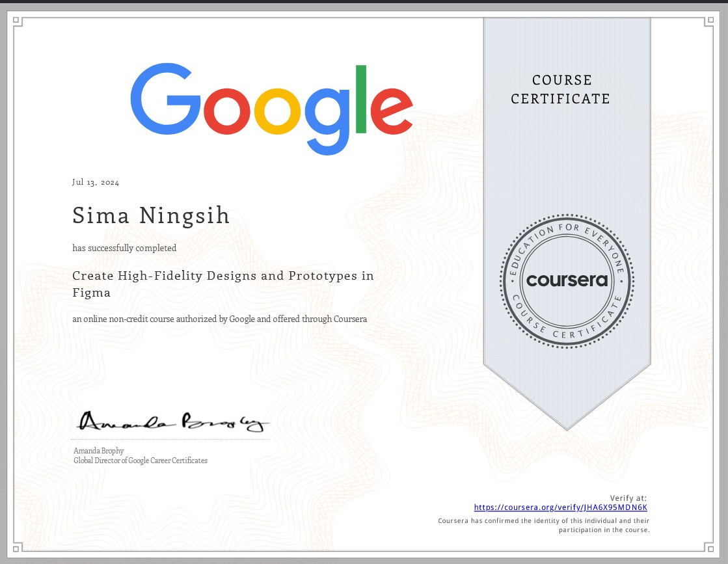Click the top-left corner border ornament
The height and width of the screenshot is (564, 728).
tap(18, 22)
